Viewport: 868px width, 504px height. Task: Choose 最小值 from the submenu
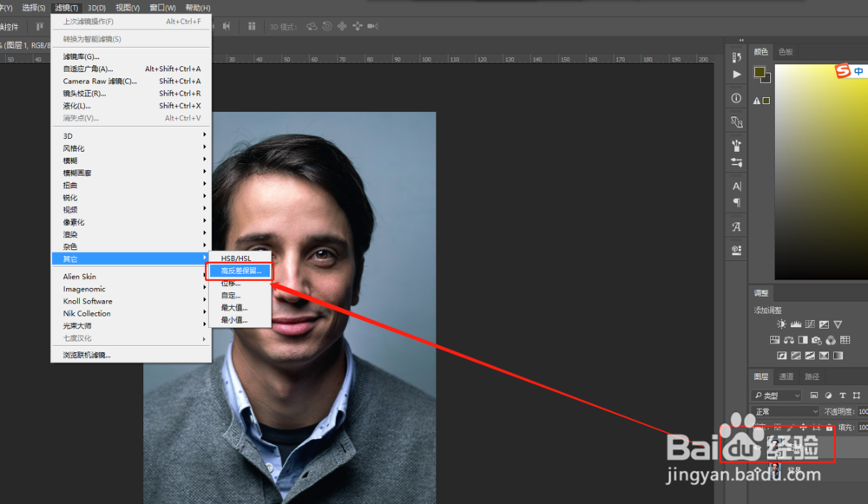pyautogui.click(x=240, y=320)
